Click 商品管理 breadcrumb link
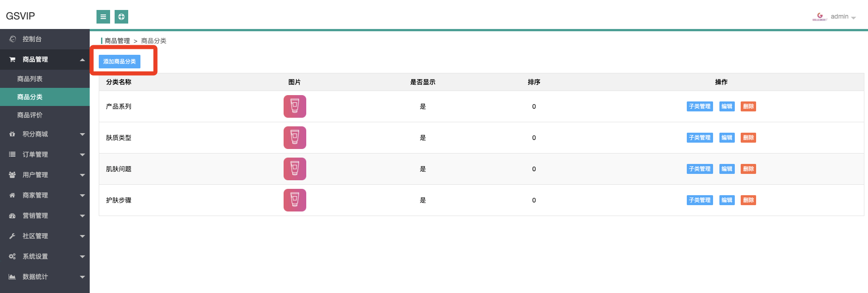Viewport: 868px width, 293px height. click(x=117, y=41)
